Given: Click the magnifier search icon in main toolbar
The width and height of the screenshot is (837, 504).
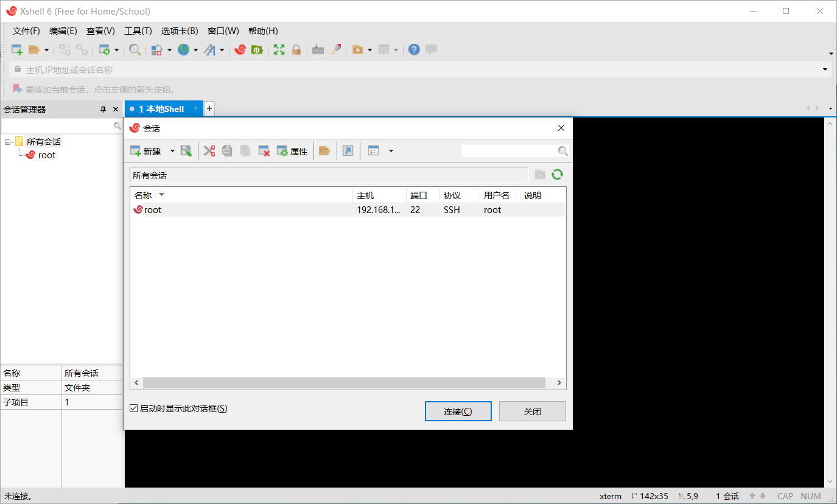Looking at the screenshot, I should click(x=135, y=50).
